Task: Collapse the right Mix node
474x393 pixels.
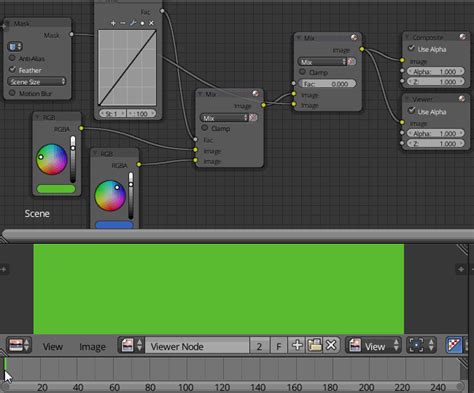Action: [x=298, y=38]
